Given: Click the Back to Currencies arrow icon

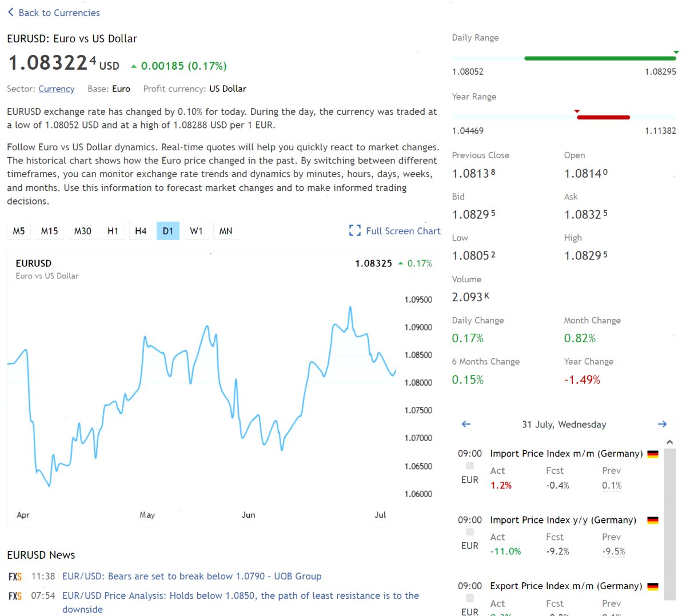Looking at the screenshot, I should click(x=10, y=12).
